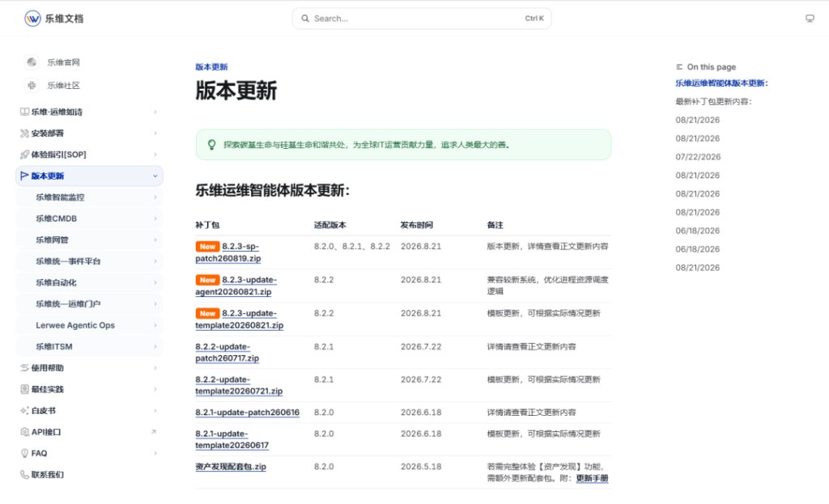Expand the 乐维智能监控 chevron
The width and height of the screenshot is (829, 504).
[x=155, y=197]
